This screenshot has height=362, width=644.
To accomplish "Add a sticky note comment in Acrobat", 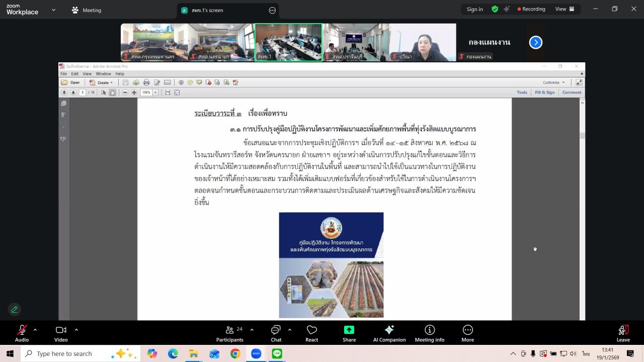I will (190, 82).
